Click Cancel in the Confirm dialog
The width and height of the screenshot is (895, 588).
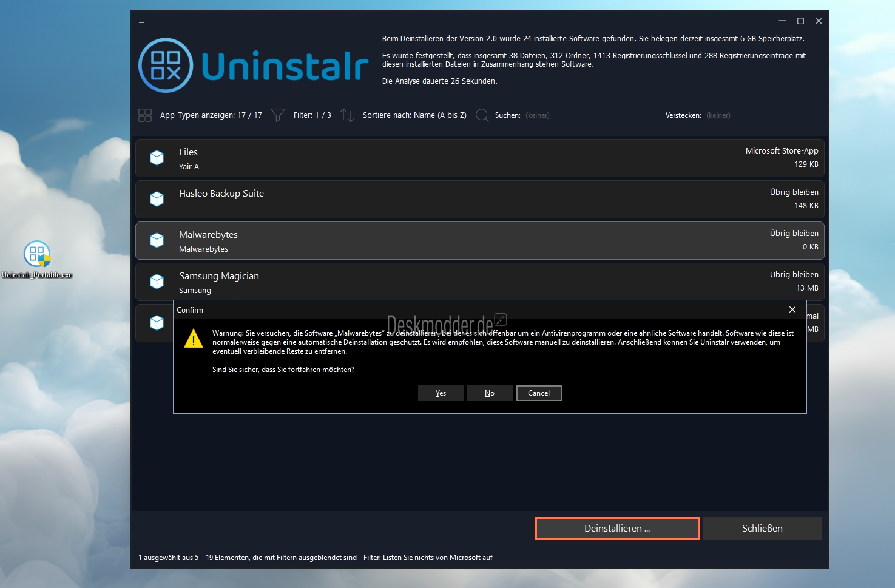coord(539,393)
